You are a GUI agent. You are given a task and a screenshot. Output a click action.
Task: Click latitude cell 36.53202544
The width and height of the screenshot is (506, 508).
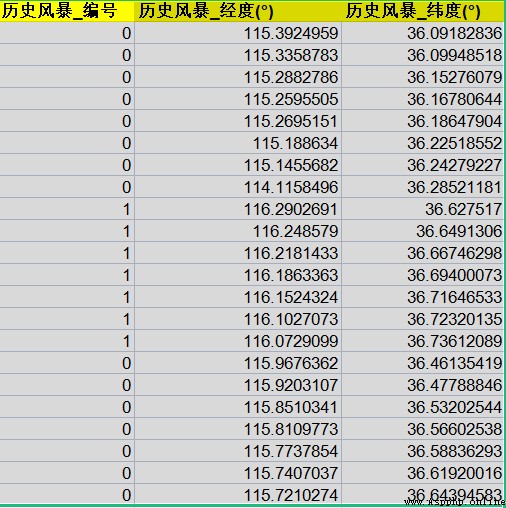423,407
